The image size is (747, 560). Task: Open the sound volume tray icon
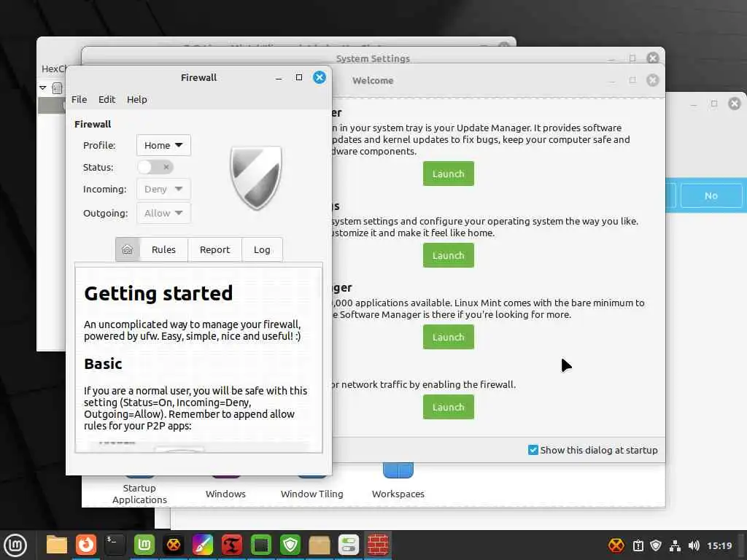pyautogui.click(x=694, y=545)
